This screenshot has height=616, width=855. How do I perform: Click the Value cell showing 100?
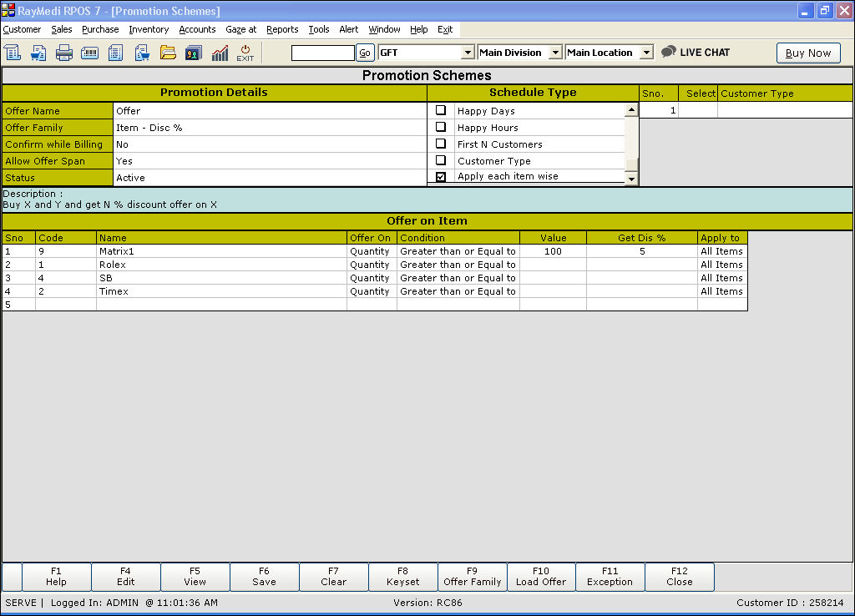(553, 251)
